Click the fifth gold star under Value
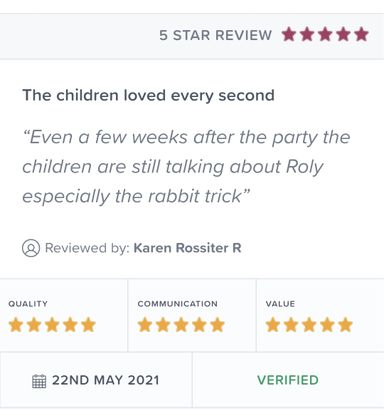Viewport: 384px width, 409px height. [345, 325]
